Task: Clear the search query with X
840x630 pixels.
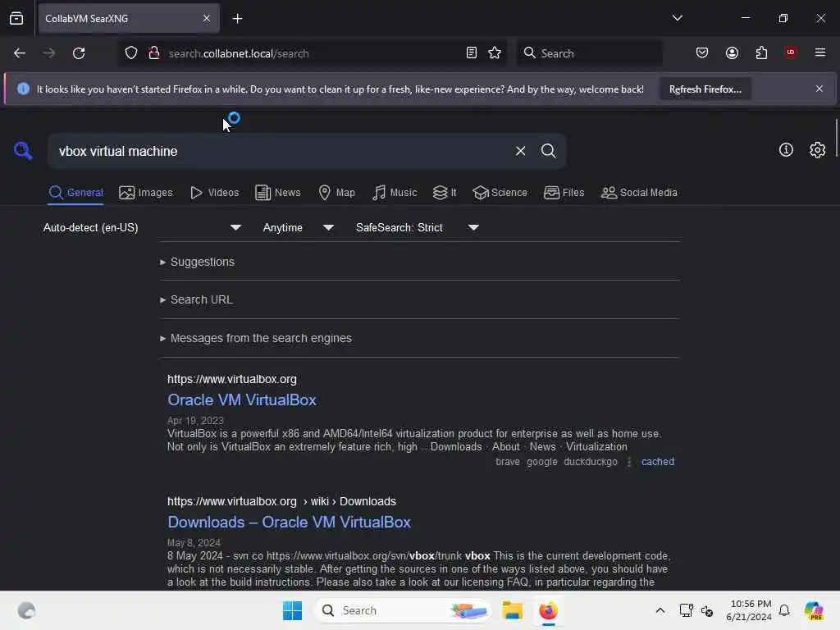Action: coord(520,151)
